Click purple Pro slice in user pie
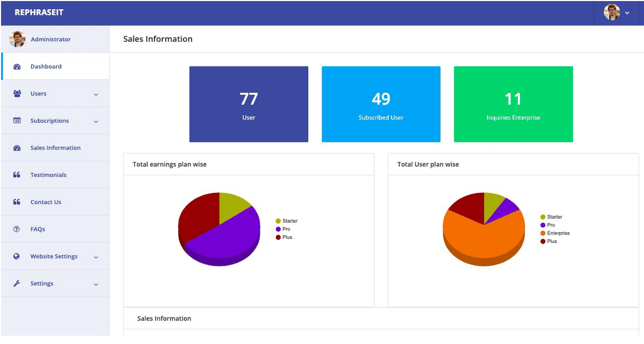The width and height of the screenshot is (644, 344). [506, 209]
